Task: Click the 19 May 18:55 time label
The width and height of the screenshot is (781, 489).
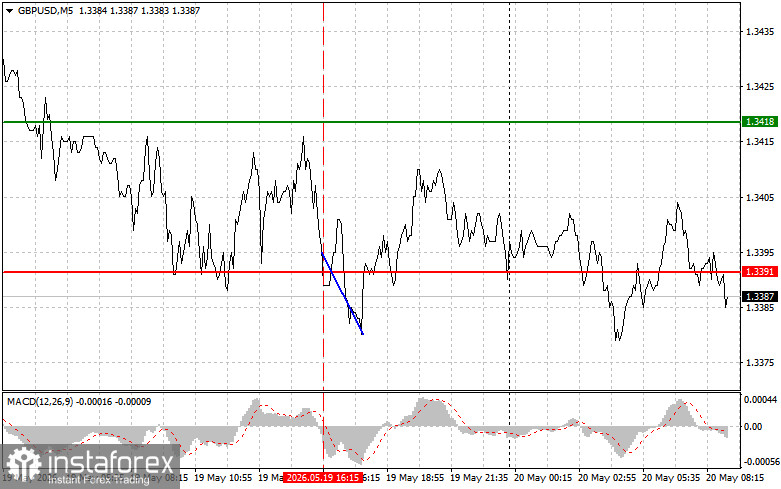Action: click(x=415, y=478)
